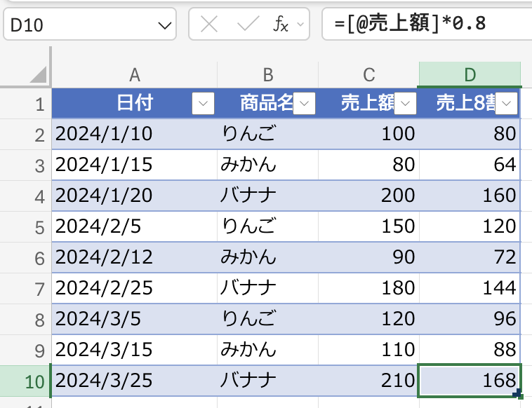Click the cancel (X) icon in formula bar

tap(209, 25)
